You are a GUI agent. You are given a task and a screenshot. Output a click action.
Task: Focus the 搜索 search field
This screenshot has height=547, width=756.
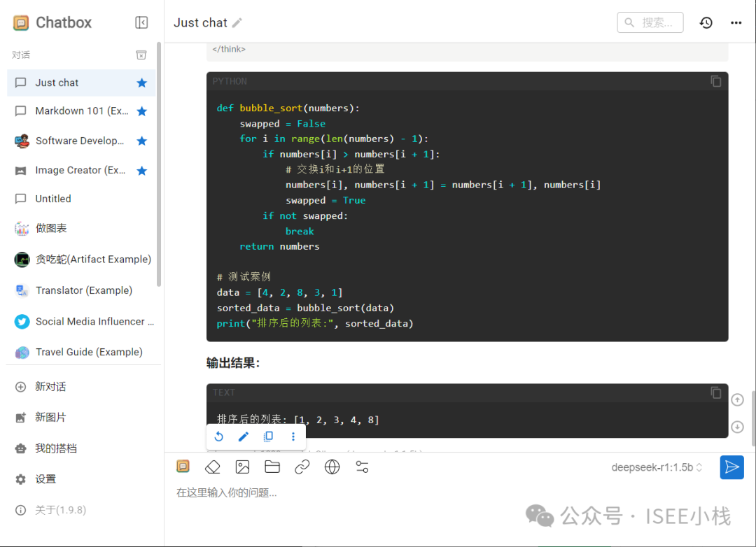650,22
